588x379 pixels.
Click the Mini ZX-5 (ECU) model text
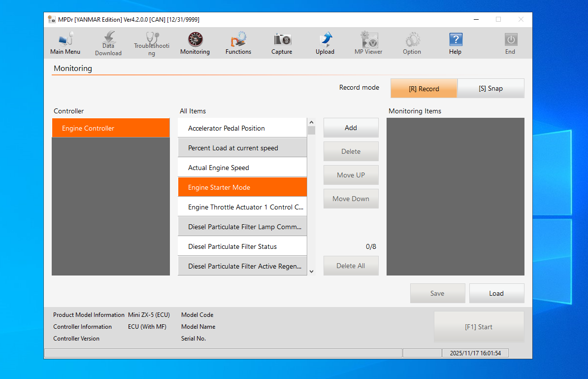pyautogui.click(x=149, y=315)
